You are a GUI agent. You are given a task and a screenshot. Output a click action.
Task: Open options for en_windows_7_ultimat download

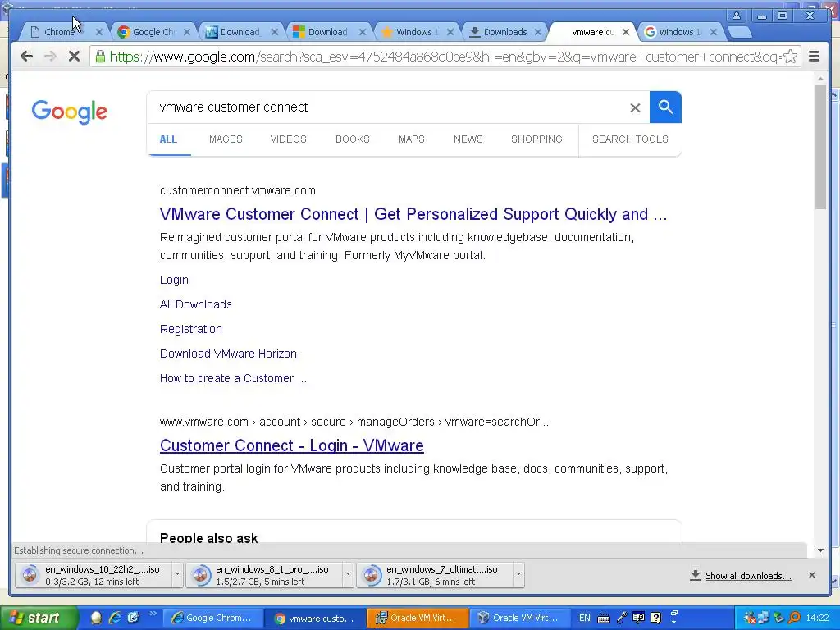518,574
